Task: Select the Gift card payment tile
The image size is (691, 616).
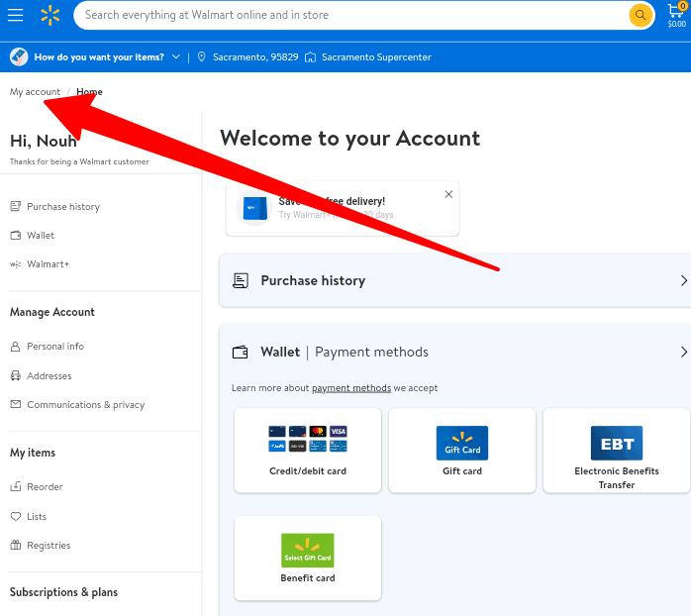Action: tap(462, 451)
